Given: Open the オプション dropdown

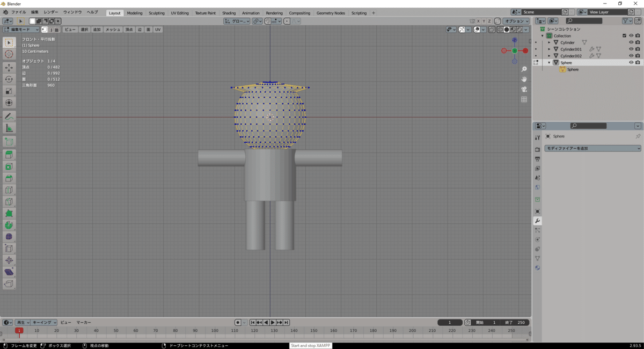Looking at the screenshot, I should tap(517, 21).
